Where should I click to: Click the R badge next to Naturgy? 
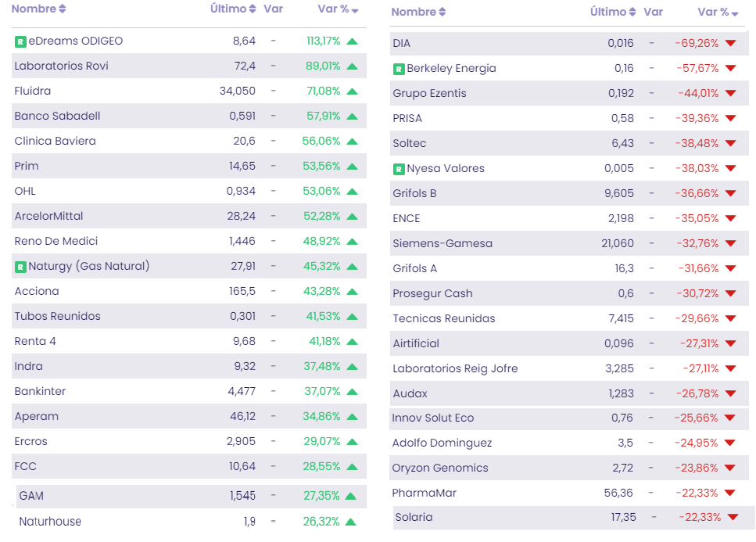[20, 267]
